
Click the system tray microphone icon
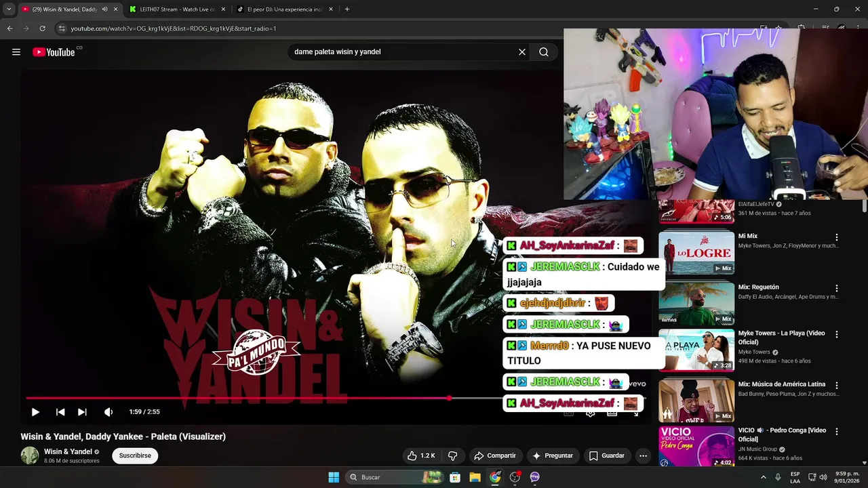(778, 477)
